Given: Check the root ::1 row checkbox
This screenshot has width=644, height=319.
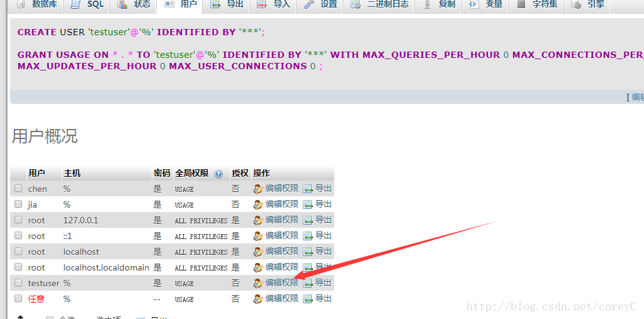Looking at the screenshot, I should coord(18,236).
